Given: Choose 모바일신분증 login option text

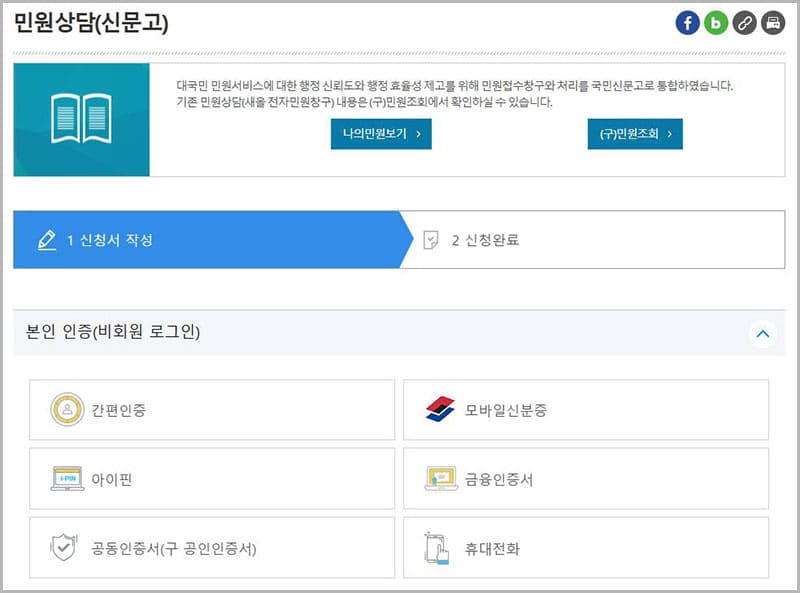Looking at the screenshot, I should click(x=506, y=410).
